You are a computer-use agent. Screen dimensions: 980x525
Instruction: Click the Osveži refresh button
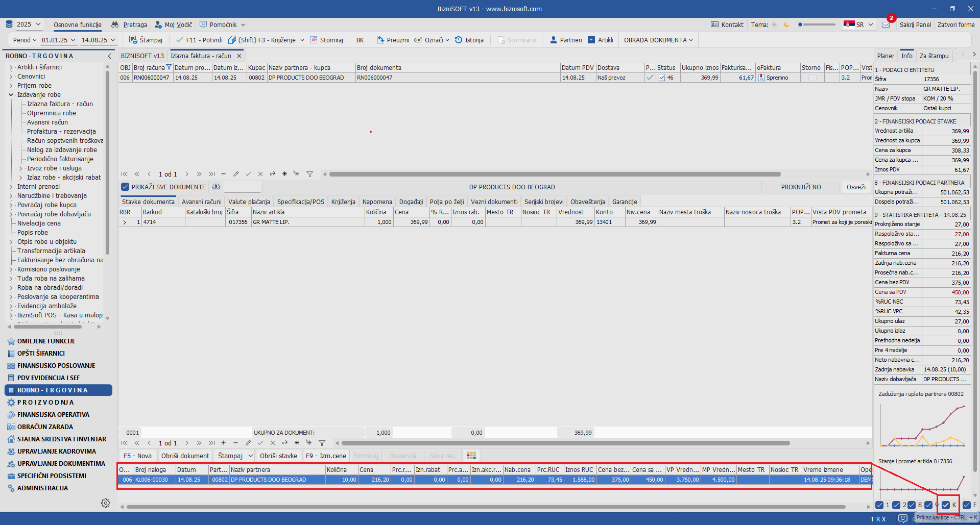pyautogui.click(x=855, y=187)
